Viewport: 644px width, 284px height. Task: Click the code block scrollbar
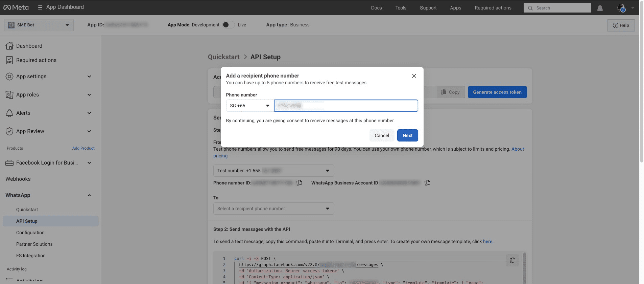pyautogui.click(x=525, y=267)
